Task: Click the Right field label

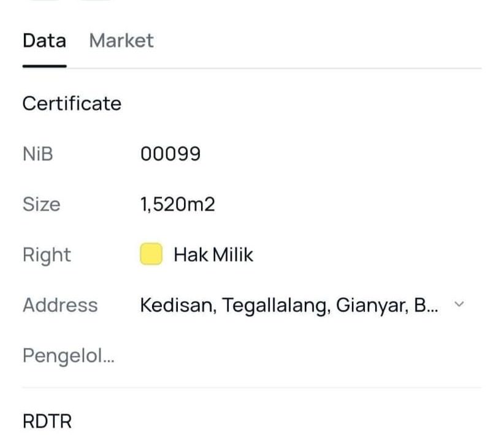Action: [47, 254]
